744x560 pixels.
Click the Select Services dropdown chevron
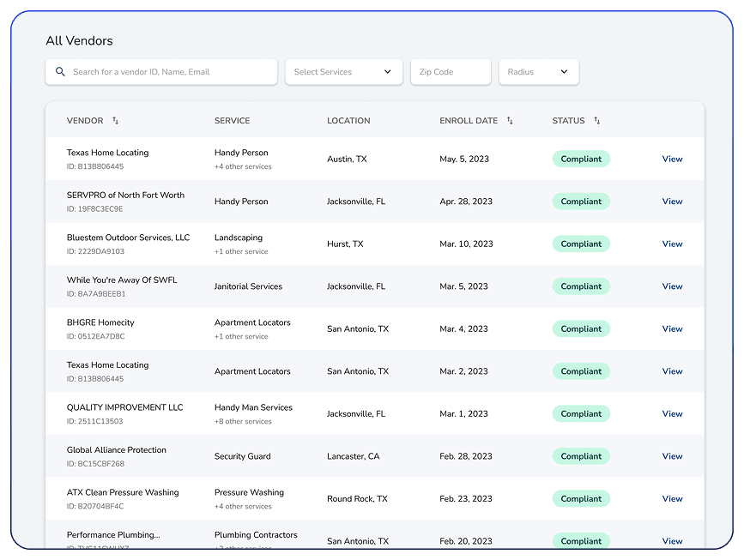click(x=388, y=72)
